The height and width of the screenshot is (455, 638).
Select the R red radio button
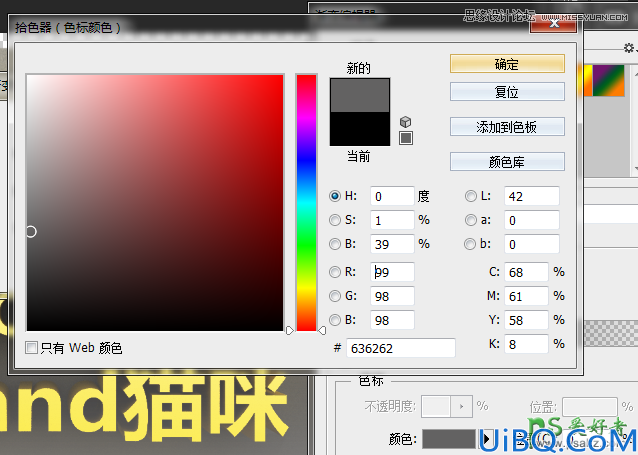335,272
